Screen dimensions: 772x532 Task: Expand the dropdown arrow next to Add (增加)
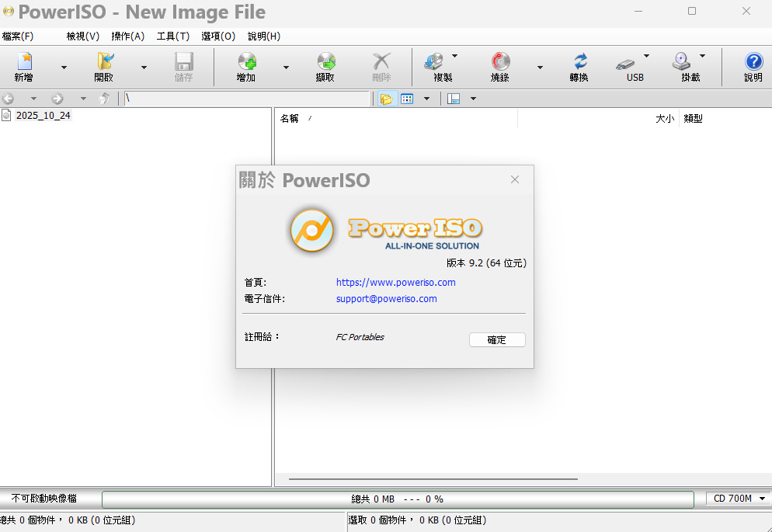pyautogui.click(x=286, y=68)
